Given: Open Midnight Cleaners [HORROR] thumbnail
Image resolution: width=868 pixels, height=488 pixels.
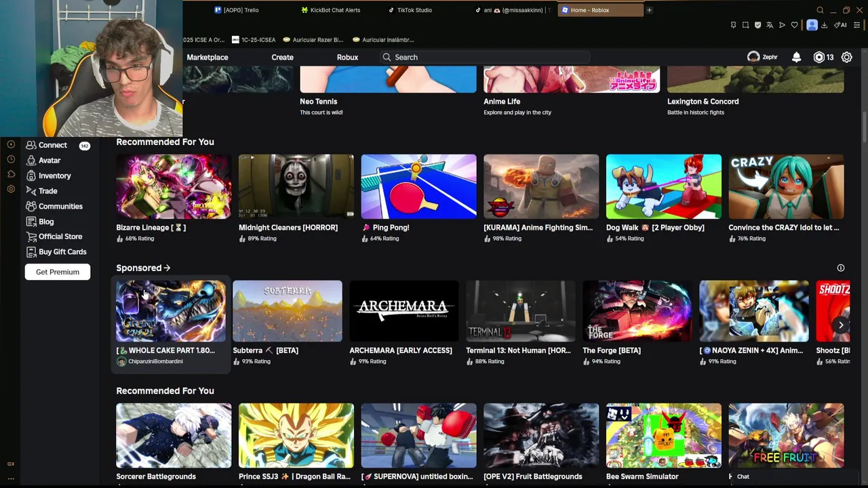Looking at the screenshot, I should click(296, 186).
